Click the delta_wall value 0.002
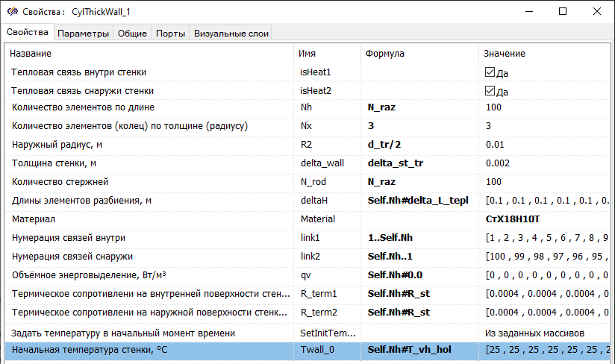 [x=499, y=163]
